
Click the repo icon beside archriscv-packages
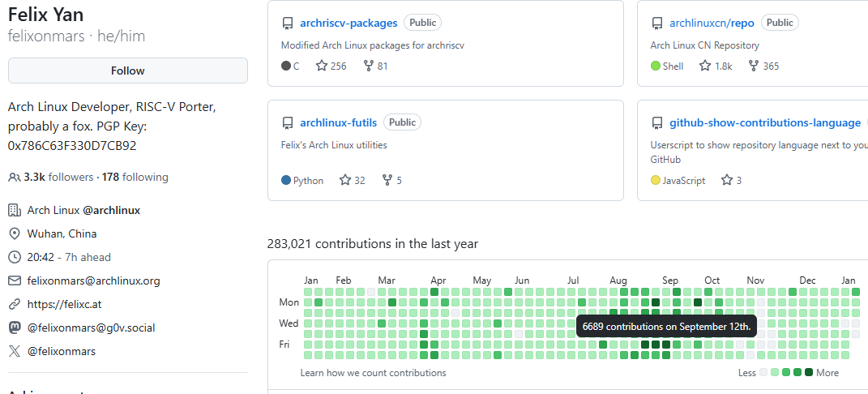[287, 24]
